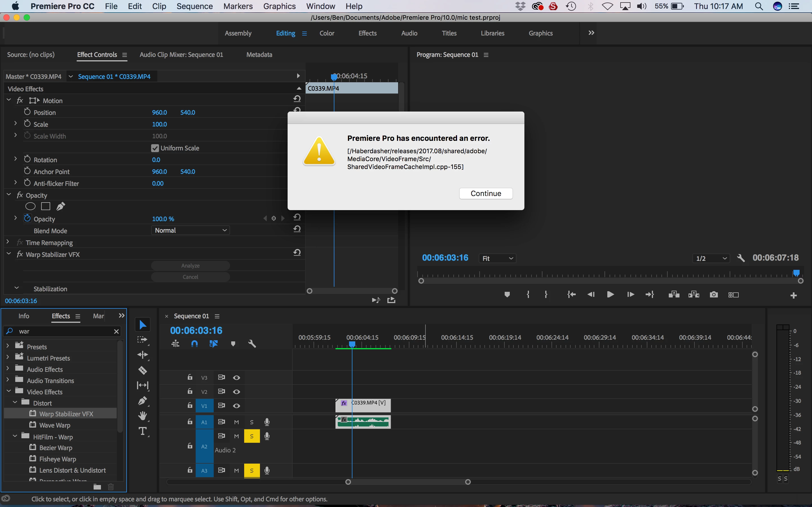Open the Fit zoom level dropdown
Viewport: 812px width, 507px height.
(497, 258)
